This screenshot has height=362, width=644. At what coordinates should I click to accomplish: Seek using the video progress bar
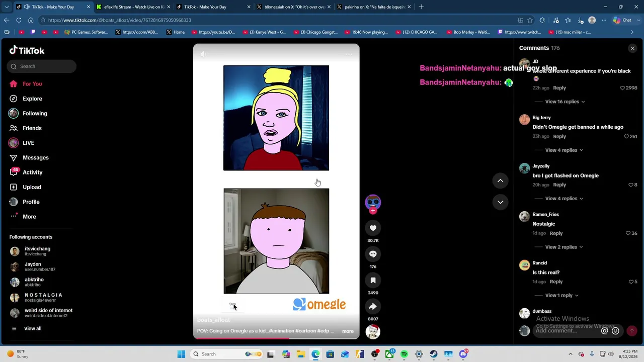coord(276,338)
